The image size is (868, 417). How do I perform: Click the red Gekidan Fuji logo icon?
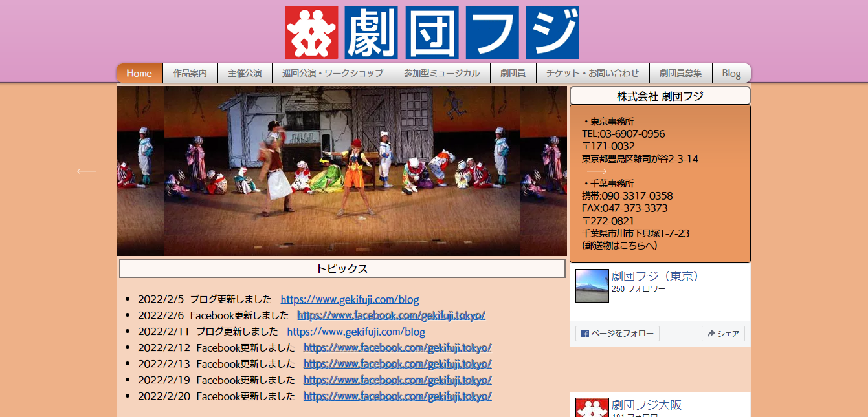click(311, 33)
